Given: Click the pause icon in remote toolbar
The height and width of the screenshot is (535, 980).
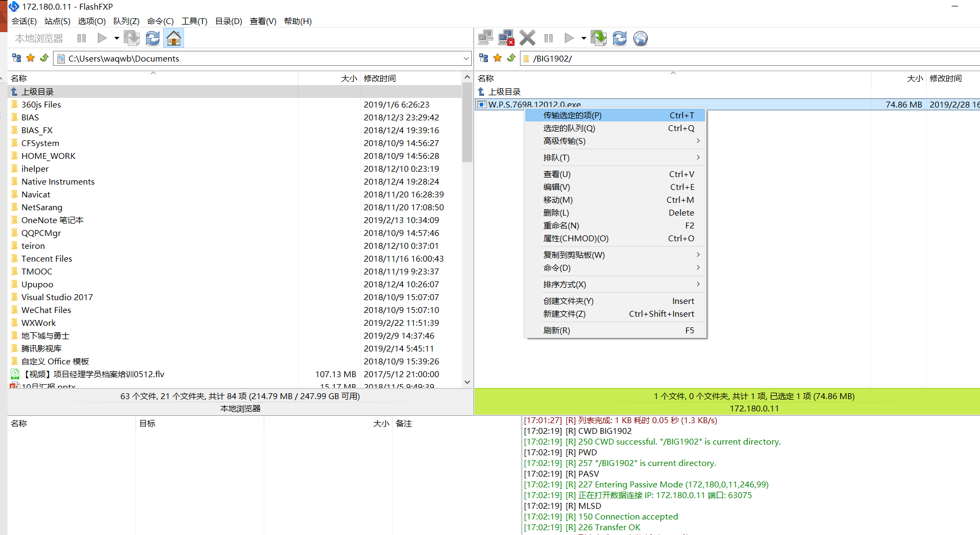Looking at the screenshot, I should pyautogui.click(x=548, y=38).
